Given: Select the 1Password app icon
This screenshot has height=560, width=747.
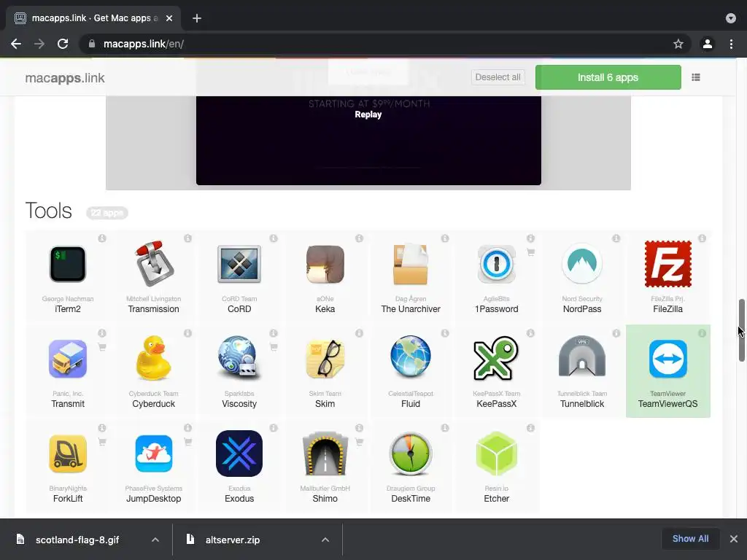Looking at the screenshot, I should pos(496,264).
